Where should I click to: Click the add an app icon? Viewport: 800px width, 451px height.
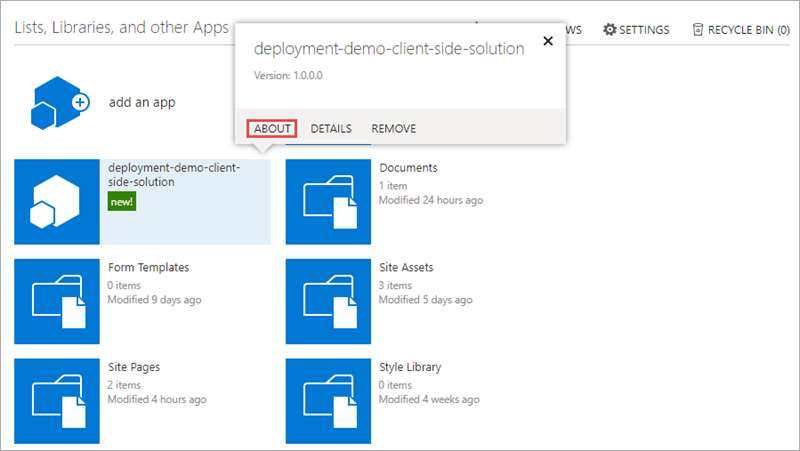[x=60, y=103]
